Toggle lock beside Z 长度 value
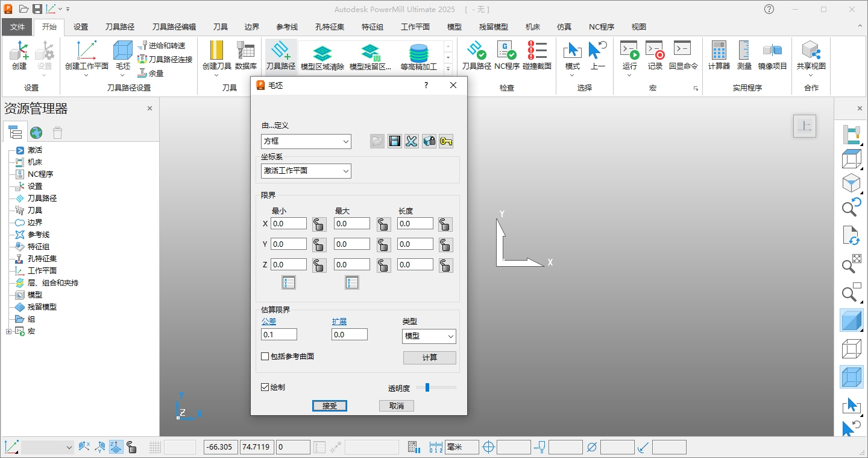The image size is (868, 458). tap(445, 266)
